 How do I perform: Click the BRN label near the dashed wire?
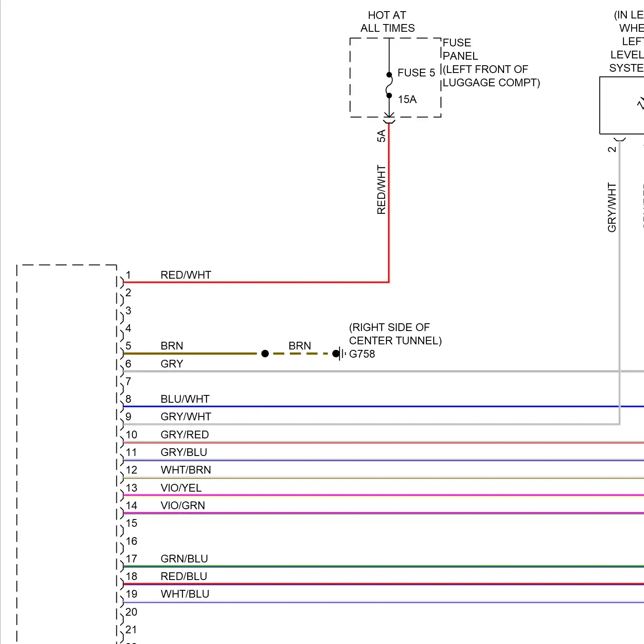pyautogui.click(x=300, y=346)
